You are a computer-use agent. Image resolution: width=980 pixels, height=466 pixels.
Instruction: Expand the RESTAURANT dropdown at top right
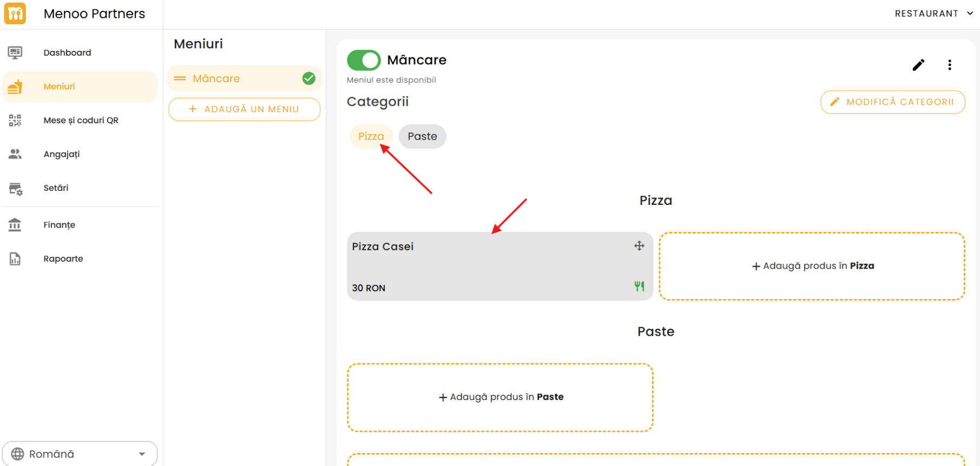click(933, 14)
